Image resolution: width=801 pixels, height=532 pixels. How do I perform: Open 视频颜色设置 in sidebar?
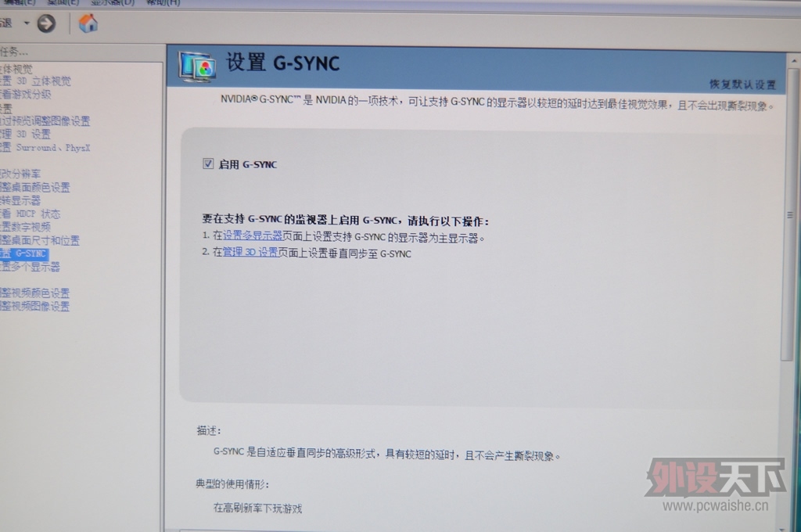coord(34,293)
